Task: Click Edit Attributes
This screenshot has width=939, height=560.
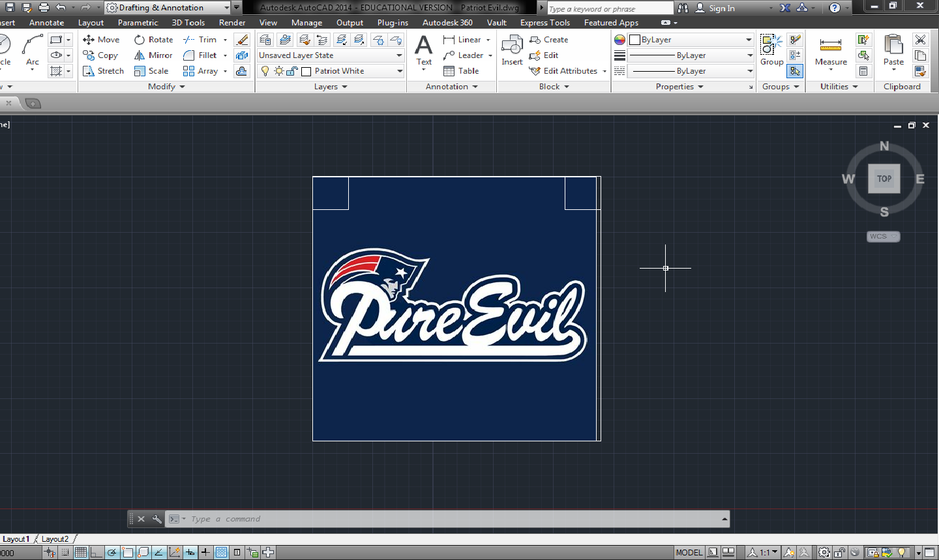Action: click(x=563, y=71)
